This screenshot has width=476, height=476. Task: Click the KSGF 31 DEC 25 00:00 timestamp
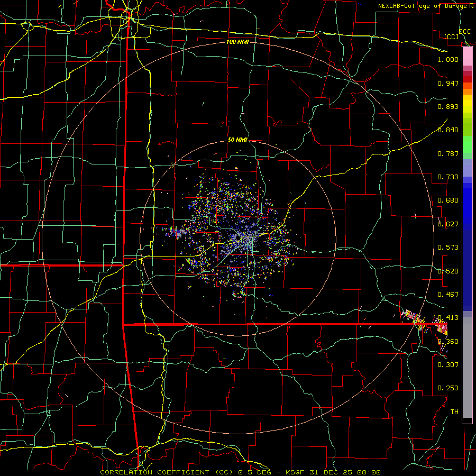(333, 472)
